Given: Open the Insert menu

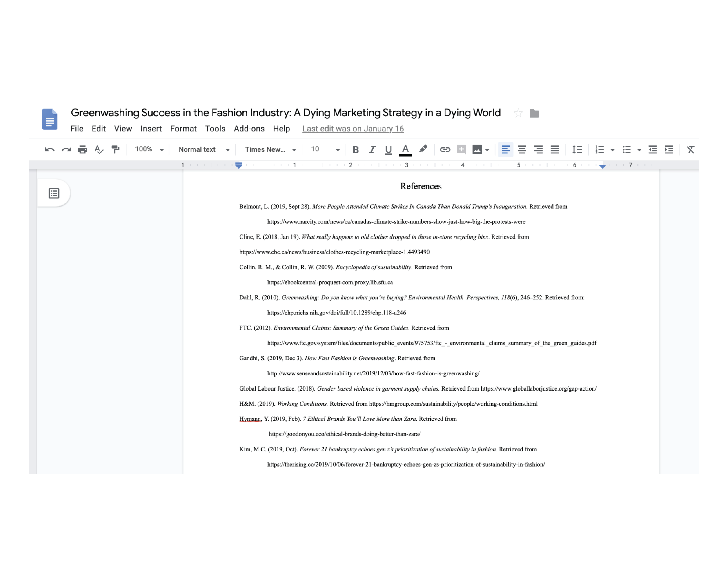Looking at the screenshot, I should pyautogui.click(x=151, y=129).
